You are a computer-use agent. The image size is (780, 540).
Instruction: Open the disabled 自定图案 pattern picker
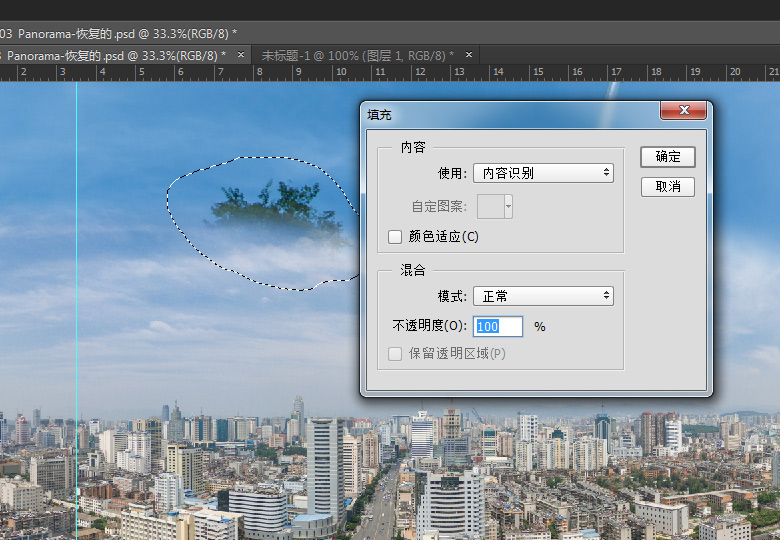(494, 206)
